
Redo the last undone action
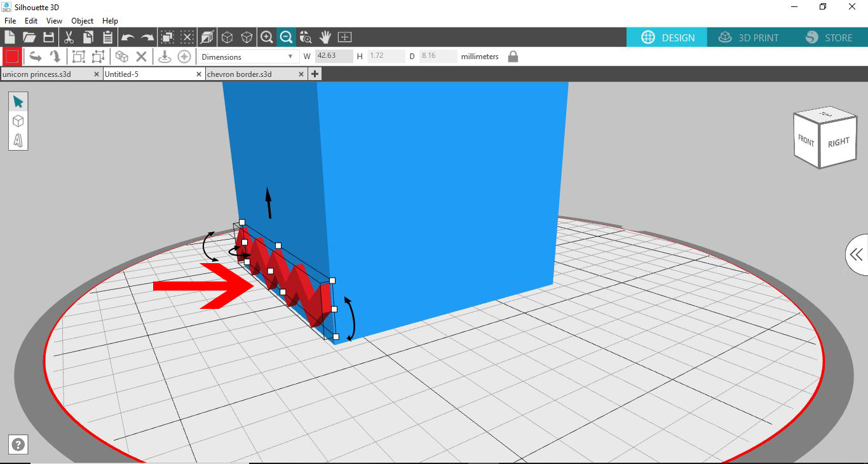tap(147, 38)
